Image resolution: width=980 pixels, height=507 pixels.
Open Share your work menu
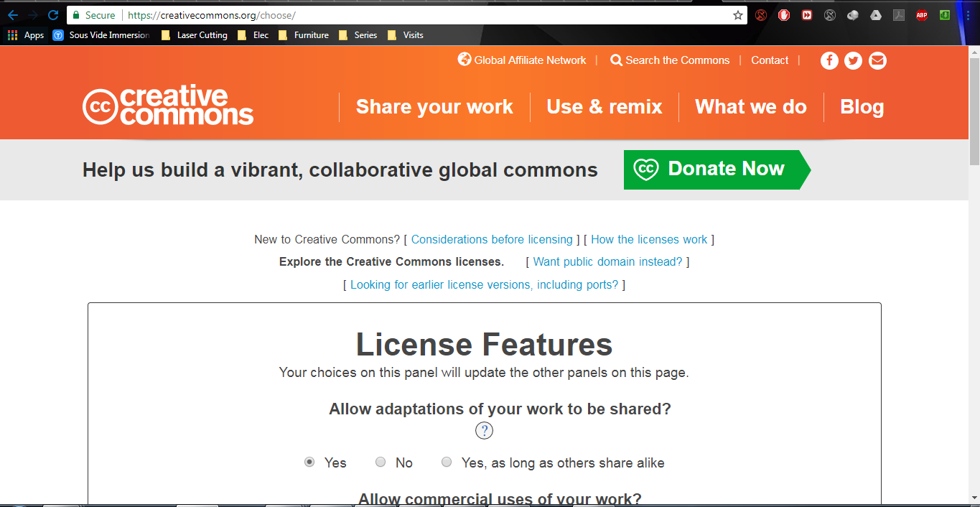(434, 107)
